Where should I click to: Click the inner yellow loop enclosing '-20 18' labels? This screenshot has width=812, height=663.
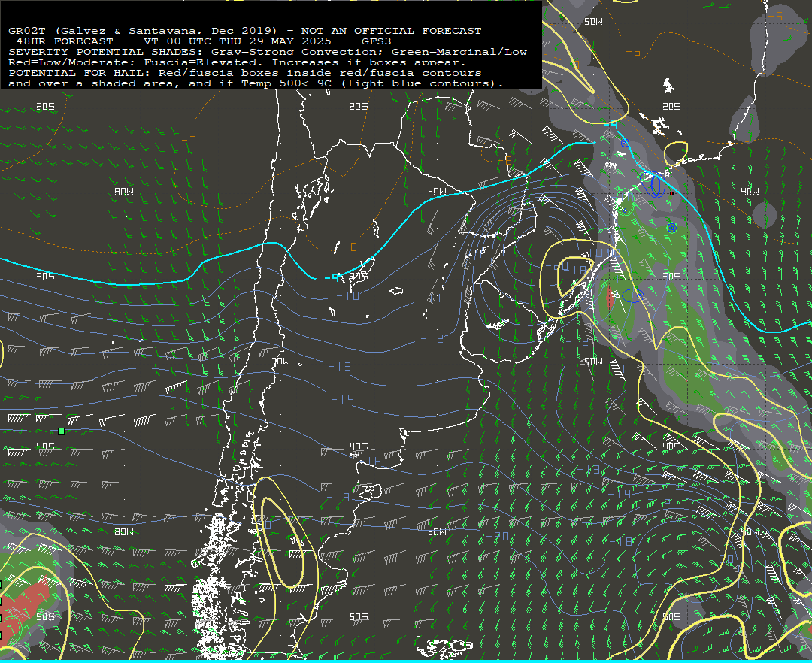pos(574,277)
